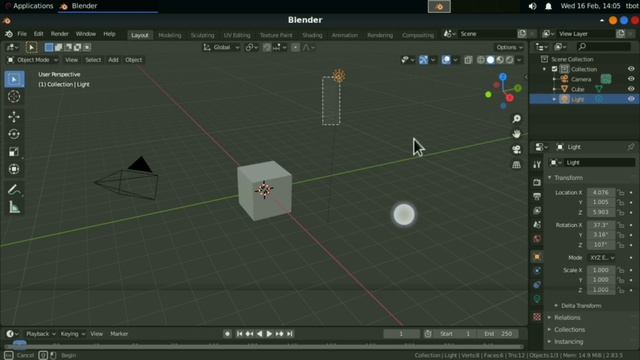
Task: Open the Render properties tab
Action: pyautogui.click(x=537, y=182)
